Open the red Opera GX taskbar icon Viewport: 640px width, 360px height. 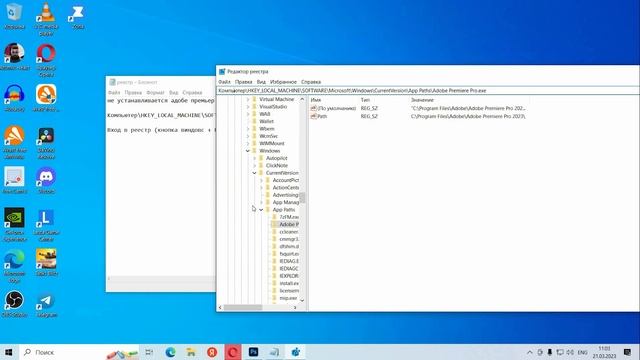click(x=233, y=352)
